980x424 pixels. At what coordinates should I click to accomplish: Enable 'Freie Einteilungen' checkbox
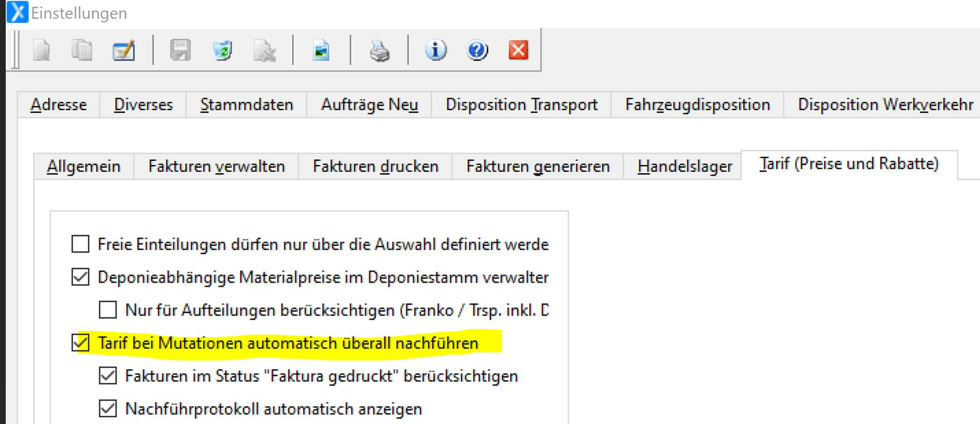[80, 244]
